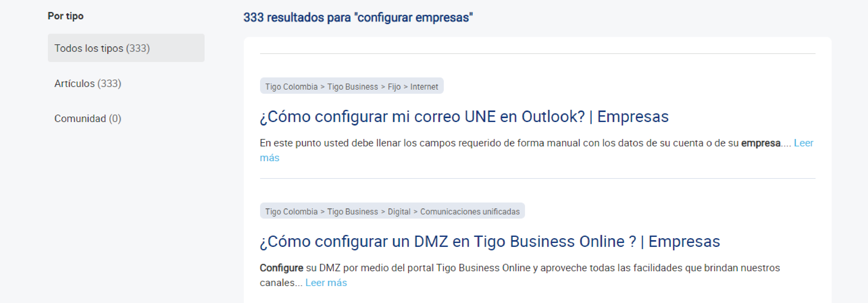Select the 'Todos los tipos (333)' filter

(126, 48)
